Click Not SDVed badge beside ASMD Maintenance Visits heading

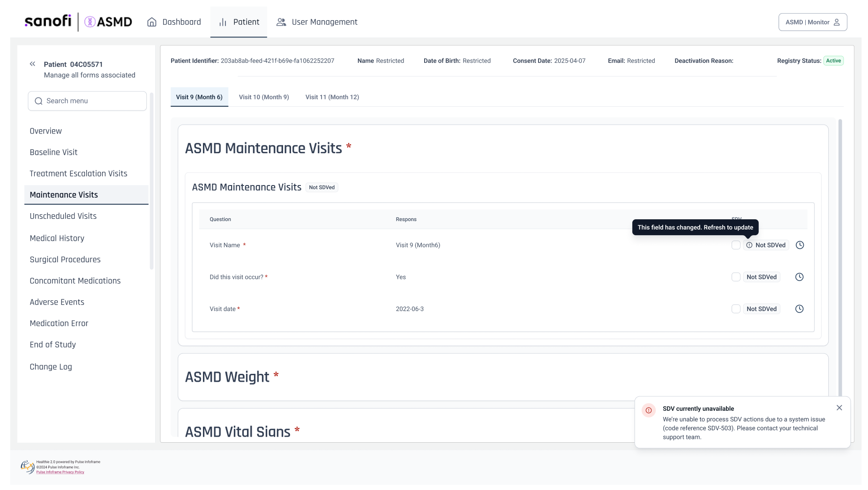322,187
